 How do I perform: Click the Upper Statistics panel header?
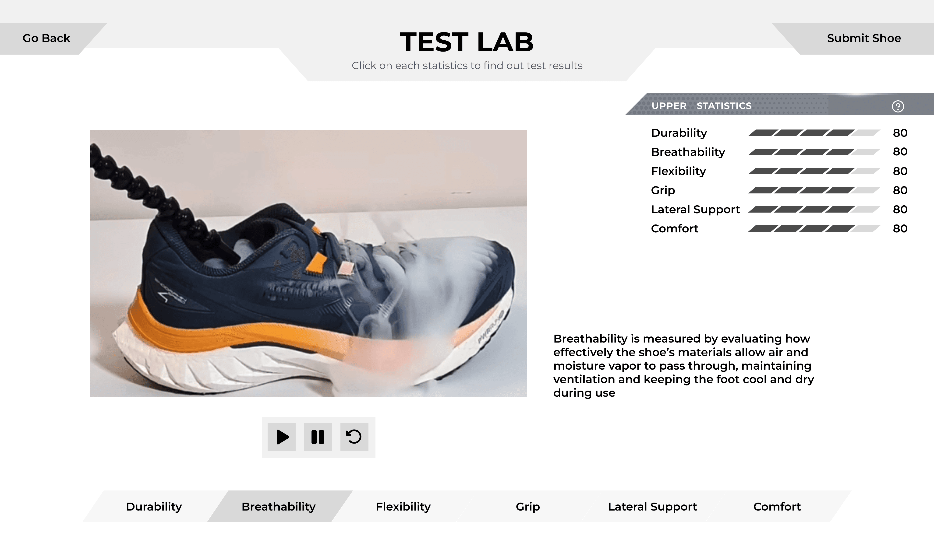pyautogui.click(x=780, y=104)
